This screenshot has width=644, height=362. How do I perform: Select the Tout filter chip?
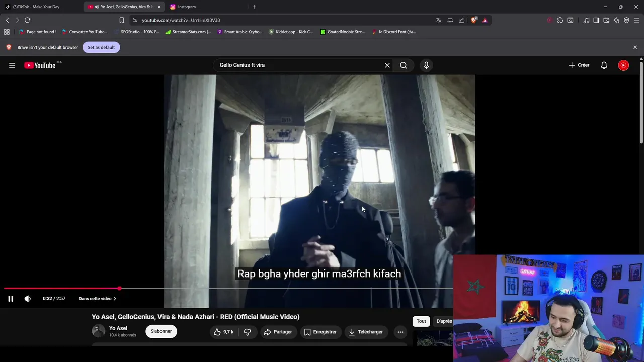pyautogui.click(x=421, y=321)
